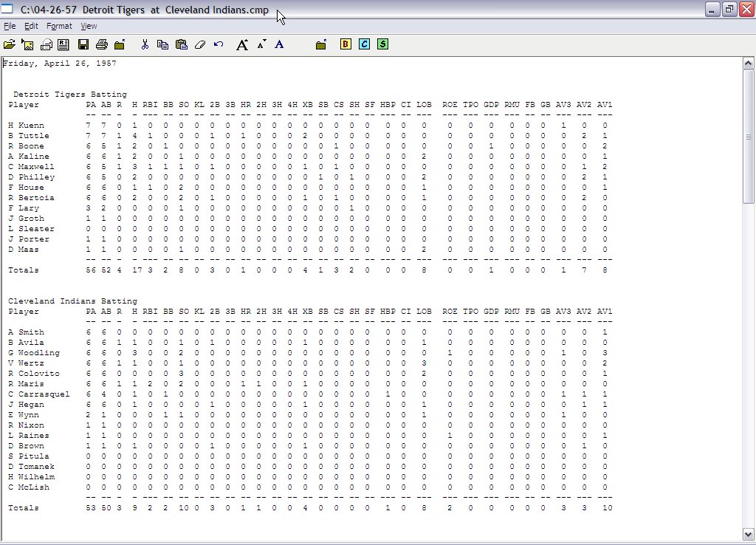756x545 pixels.
Task: Click player name 'C Maxwell'
Action: [31, 167]
